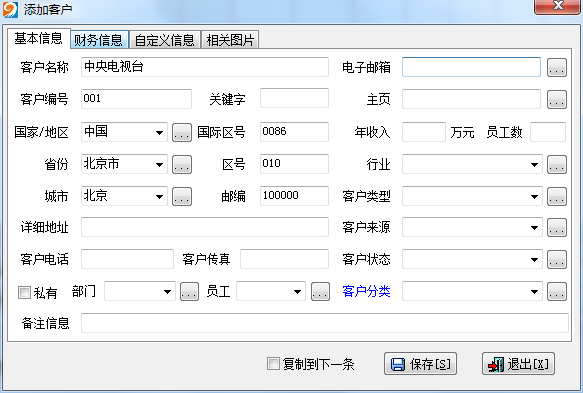The width and height of the screenshot is (583, 393).
Task: Switch to the 财务信息 tab
Action: [99, 40]
